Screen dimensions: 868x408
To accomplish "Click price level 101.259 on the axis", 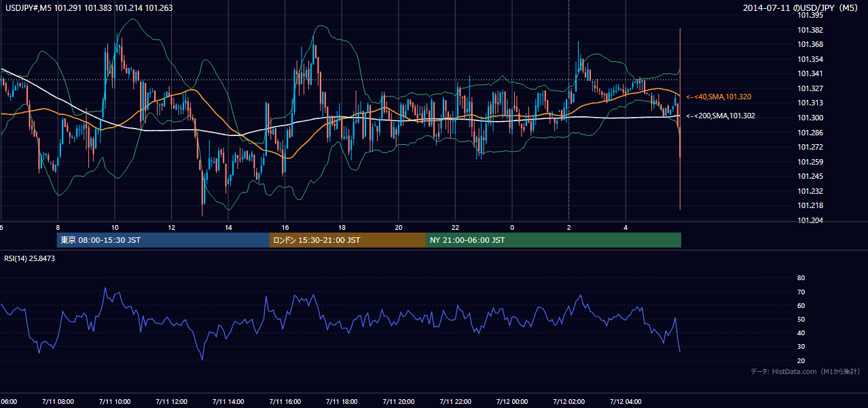I will [810, 162].
